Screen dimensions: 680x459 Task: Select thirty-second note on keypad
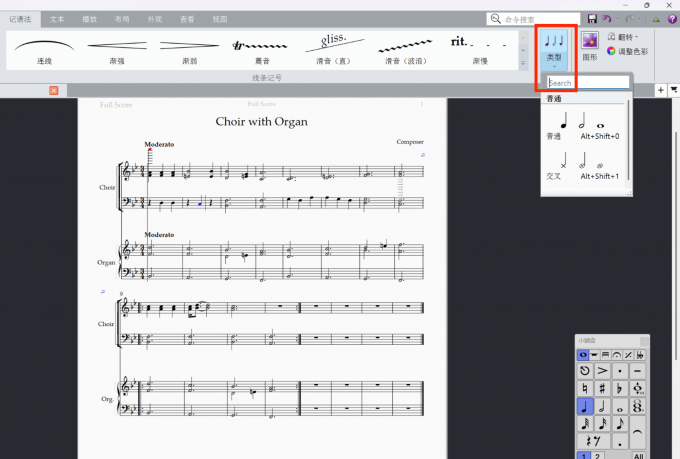coord(585,423)
